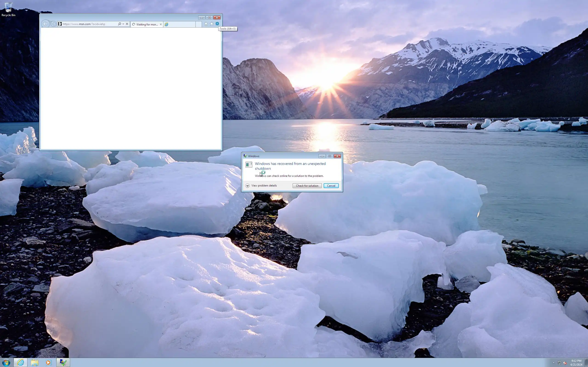Open the Tools gear menu

(217, 24)
